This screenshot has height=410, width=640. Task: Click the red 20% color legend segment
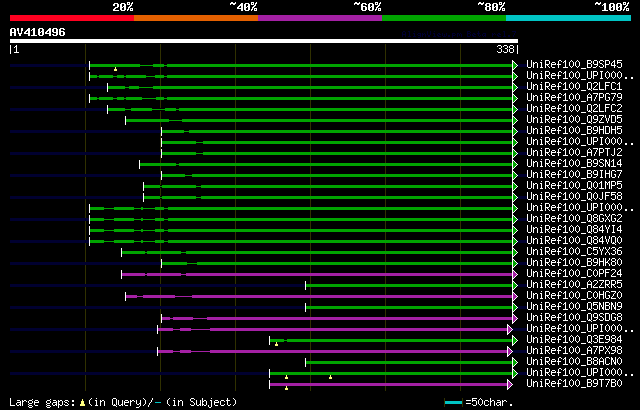pos(72,18)
